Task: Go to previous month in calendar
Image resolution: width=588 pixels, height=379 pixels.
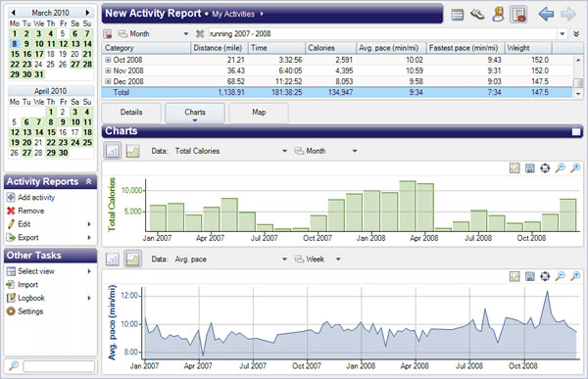Action: click(x=14, y=13)
